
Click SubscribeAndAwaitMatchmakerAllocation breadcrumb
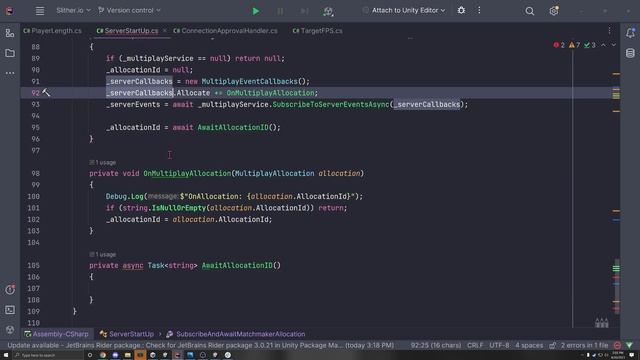[236, 334]
